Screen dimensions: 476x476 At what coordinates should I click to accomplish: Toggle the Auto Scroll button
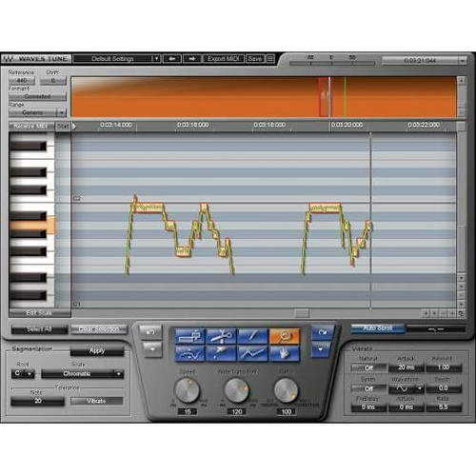378,328
